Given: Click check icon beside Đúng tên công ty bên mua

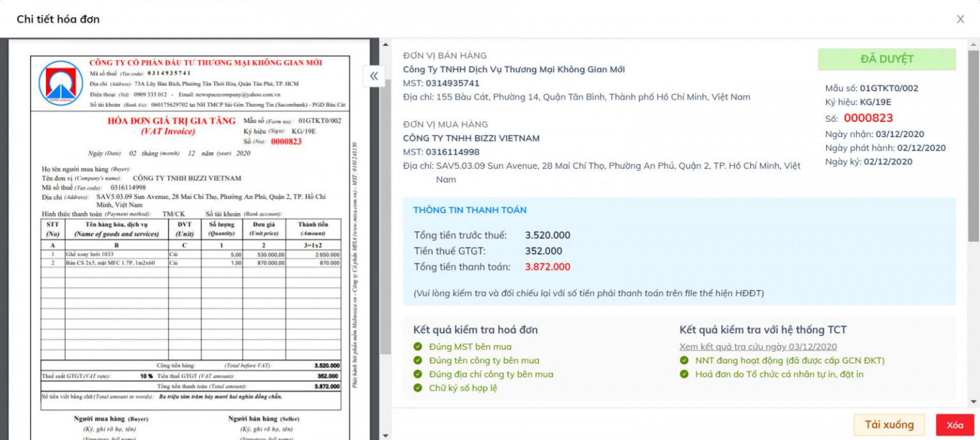Looking at the screenshot, I should (418, 360).
